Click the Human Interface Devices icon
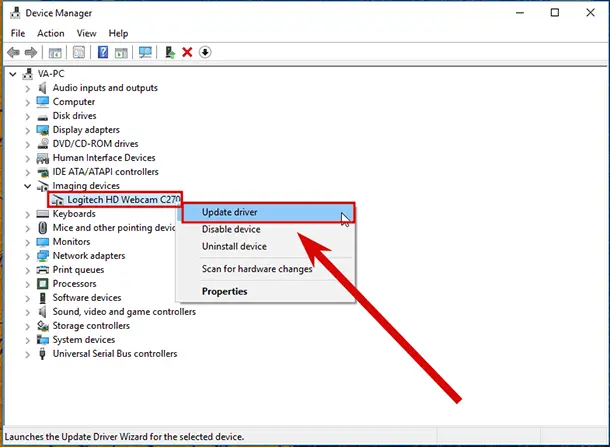The width and height of the screenshot is (610, 447). (42, 158)
